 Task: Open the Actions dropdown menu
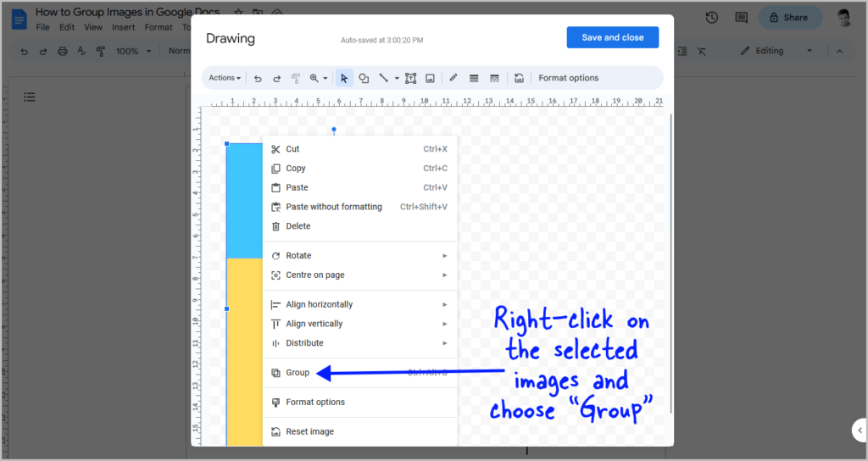[x=225, y=78]
